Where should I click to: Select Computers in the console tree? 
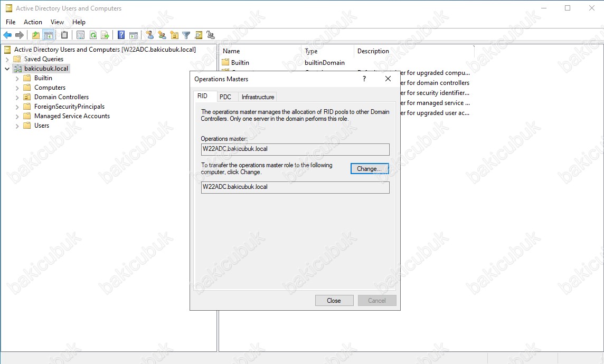click(50, 88)
